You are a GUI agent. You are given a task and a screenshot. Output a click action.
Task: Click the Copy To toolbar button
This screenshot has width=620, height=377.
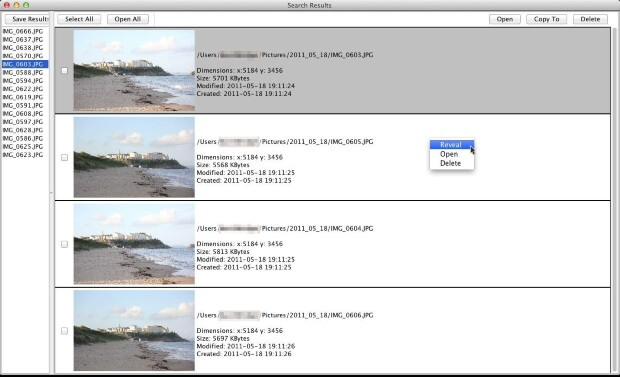(x=546, y=19)
